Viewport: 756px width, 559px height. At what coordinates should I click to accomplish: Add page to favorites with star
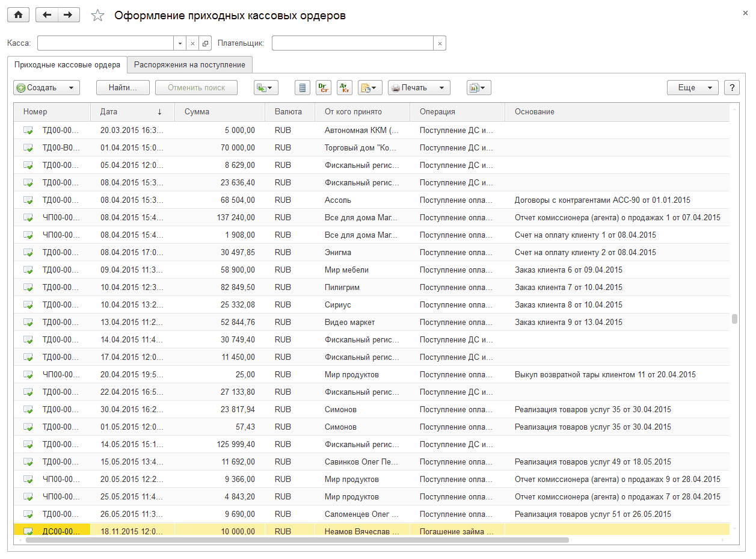pyautogui.click(x=97, y=16)
